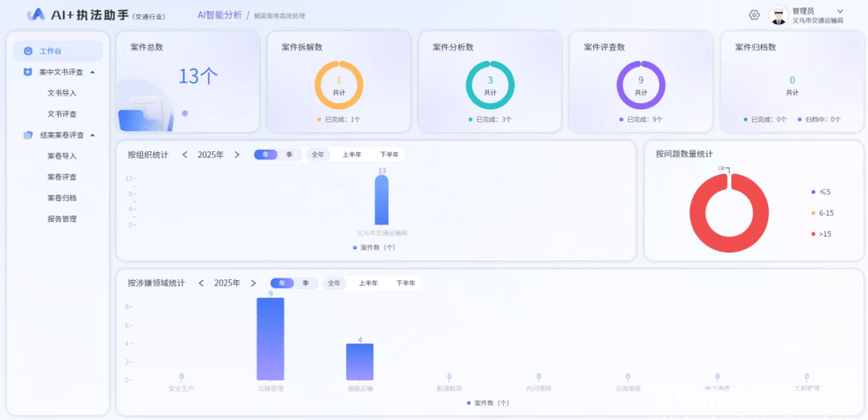
Task: Open 报告管理 in the sidebar
Action: coord(62,219)
